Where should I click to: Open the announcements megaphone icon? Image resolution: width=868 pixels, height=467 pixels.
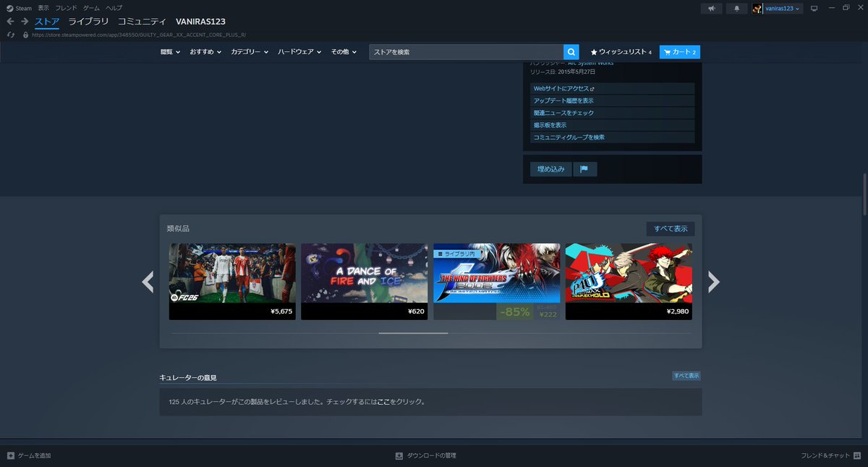tap(712, 9)
